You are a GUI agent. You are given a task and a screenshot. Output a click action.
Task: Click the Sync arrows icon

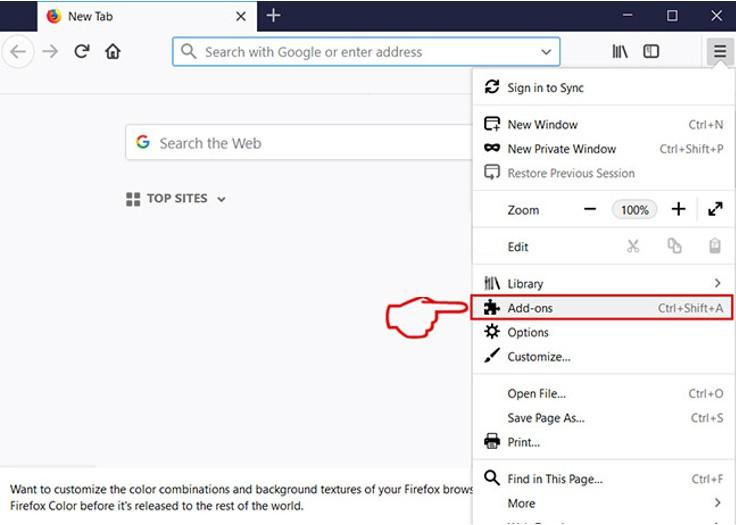click(x=492, y=87)
